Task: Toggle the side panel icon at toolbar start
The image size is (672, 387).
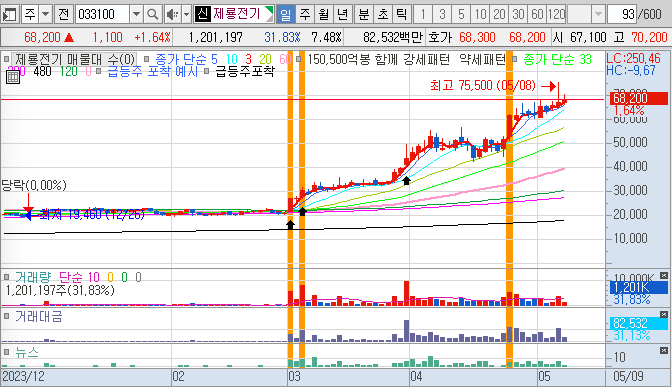Action: click(x=9, y=15)
